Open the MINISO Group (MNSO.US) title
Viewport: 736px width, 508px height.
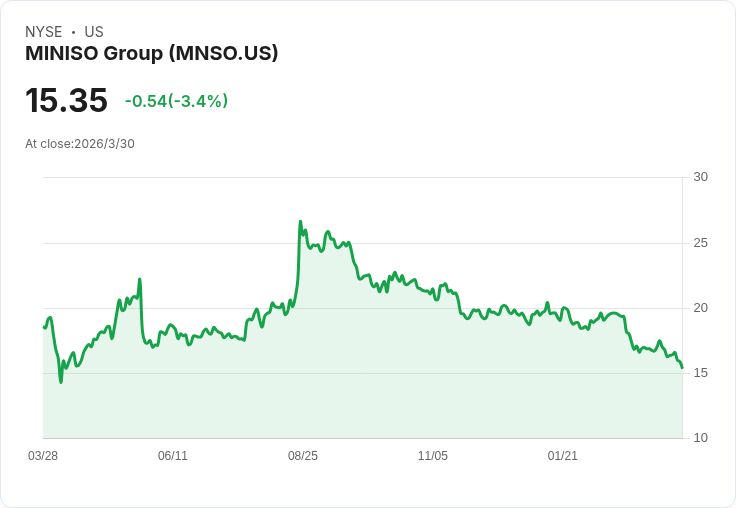151,53
